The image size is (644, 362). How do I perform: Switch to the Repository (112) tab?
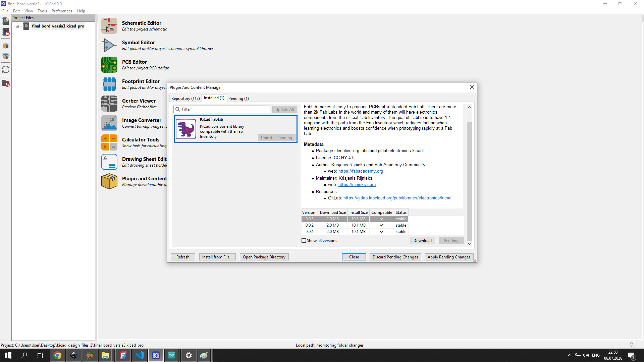185,98
